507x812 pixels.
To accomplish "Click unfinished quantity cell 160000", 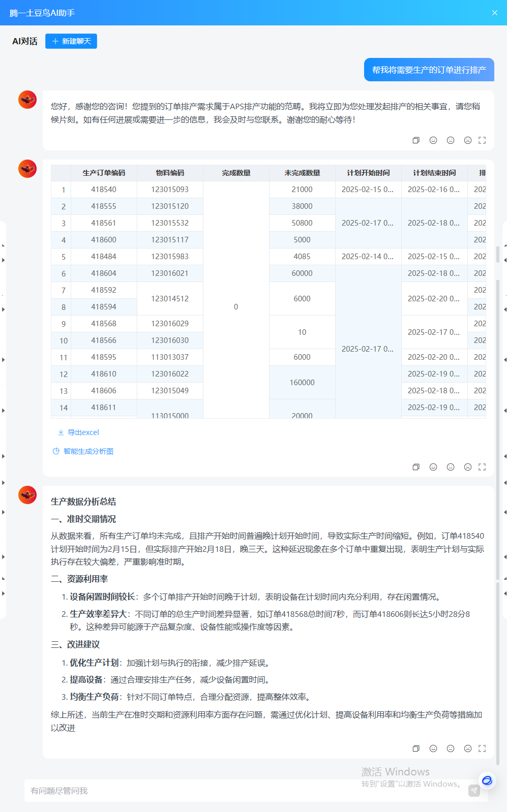I will coord(302,383).
